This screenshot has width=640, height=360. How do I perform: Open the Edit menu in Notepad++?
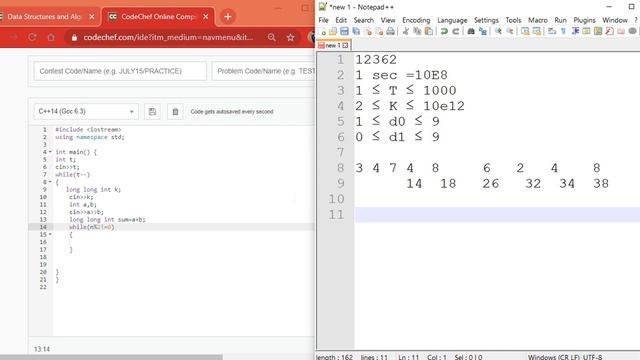341,20
